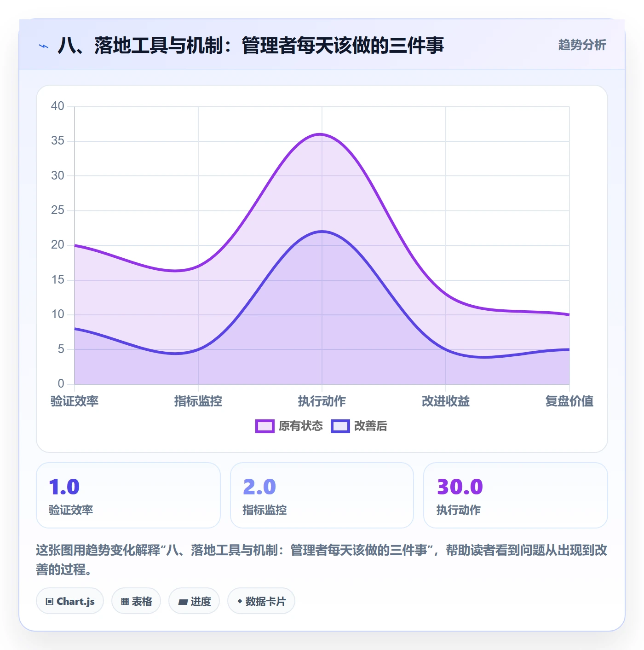Click the 进度 tag chip
This screenshot has height=650, width=644.
[x=194, y=601]
